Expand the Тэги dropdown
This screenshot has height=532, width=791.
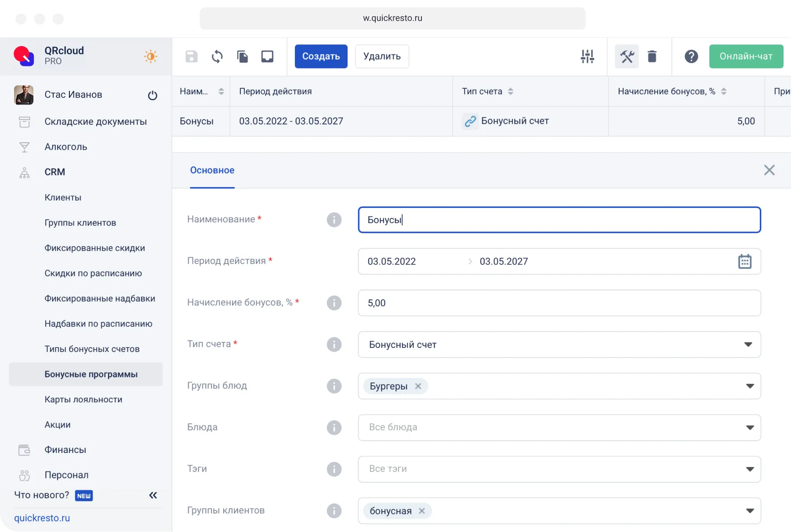[x=750, y=469]
